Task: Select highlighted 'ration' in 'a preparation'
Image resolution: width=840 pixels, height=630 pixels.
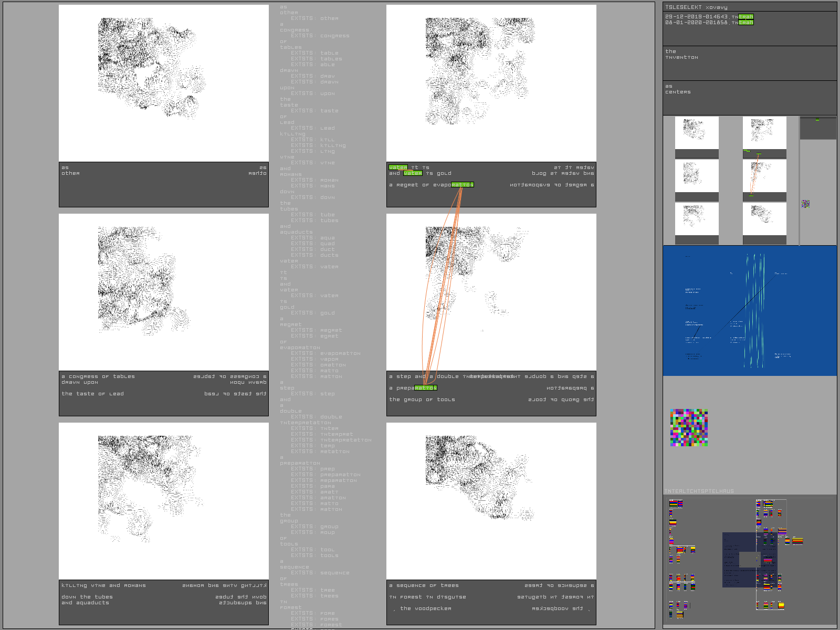Action: click(426, 388)
